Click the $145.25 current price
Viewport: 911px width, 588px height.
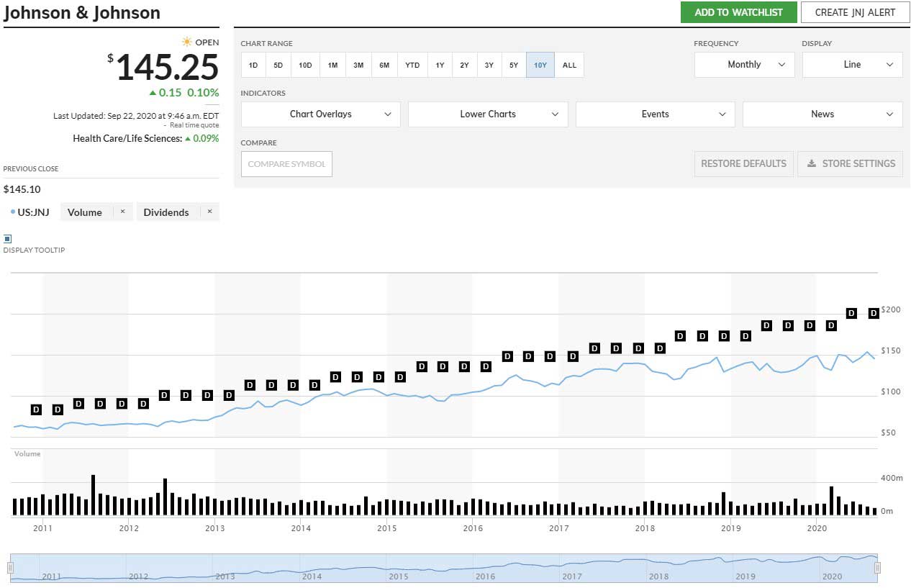[x=167, y=68]
